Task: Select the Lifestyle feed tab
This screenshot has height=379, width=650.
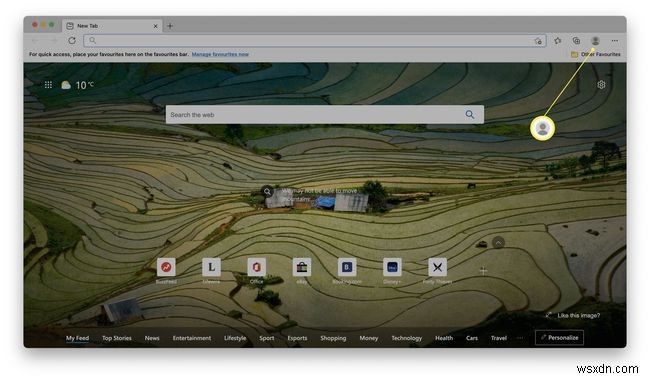Action: [x=235, y=338]
